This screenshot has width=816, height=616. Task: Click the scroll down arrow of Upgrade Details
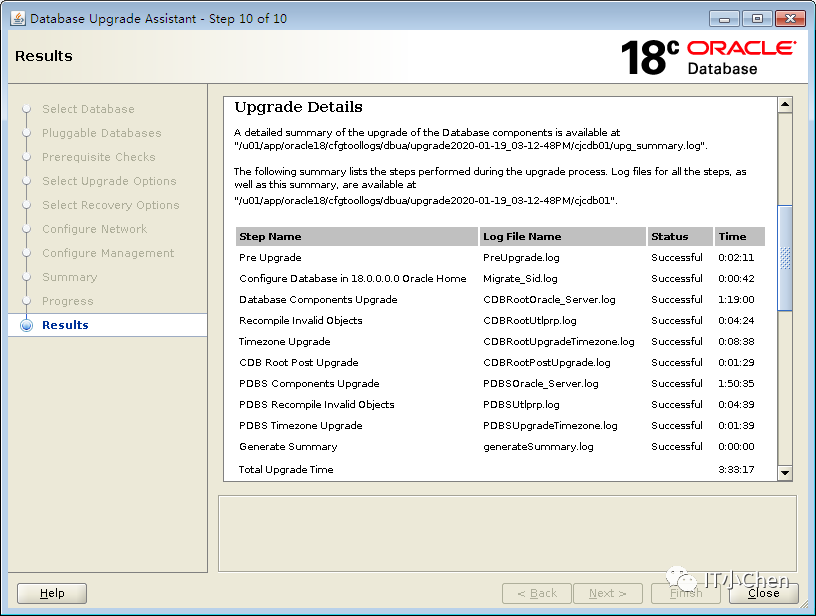coord(785,473)
